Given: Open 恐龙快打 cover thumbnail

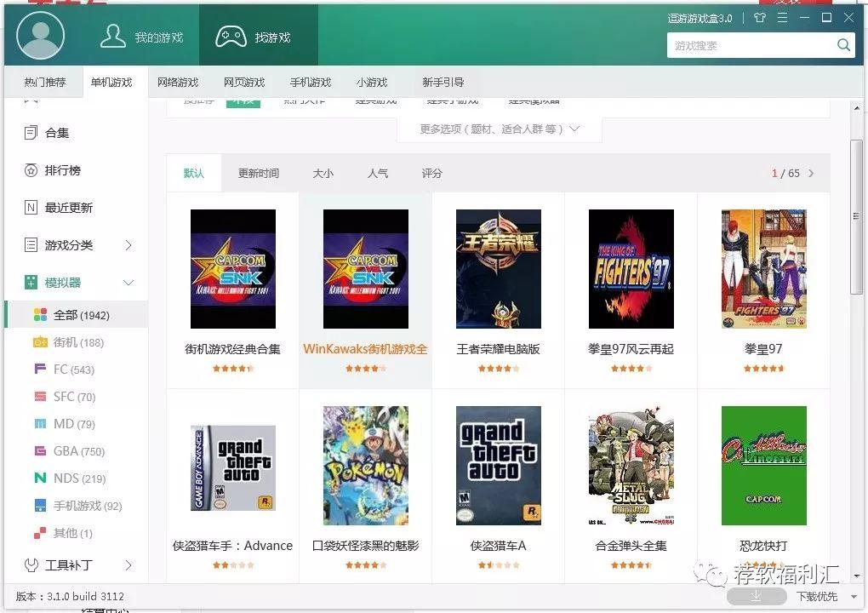Looking at the screenshot, I should click(764, 465).
